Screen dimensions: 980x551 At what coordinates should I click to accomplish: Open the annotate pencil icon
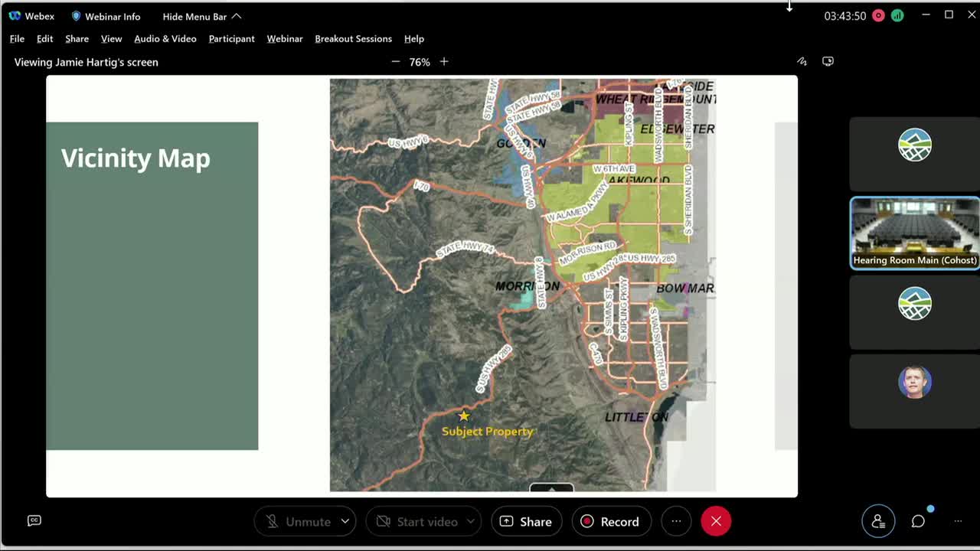coord(802,61)
